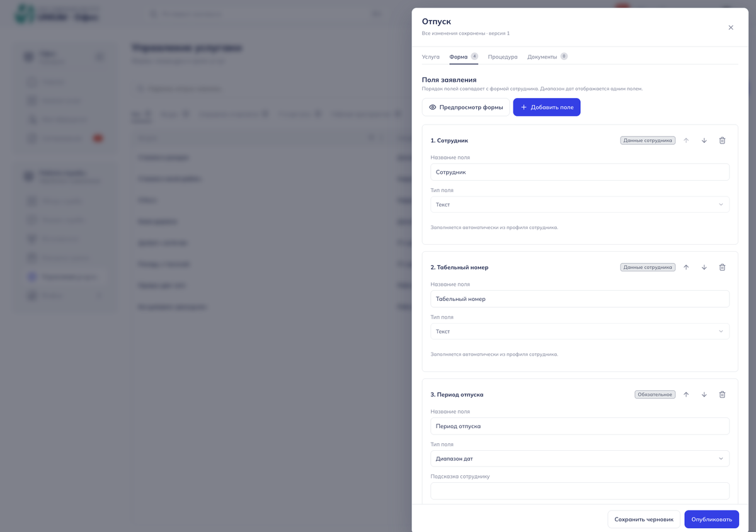Viewport: 756px width, 532px height.
Task: Move Табельный номер field down
Action: pos(704,267)
